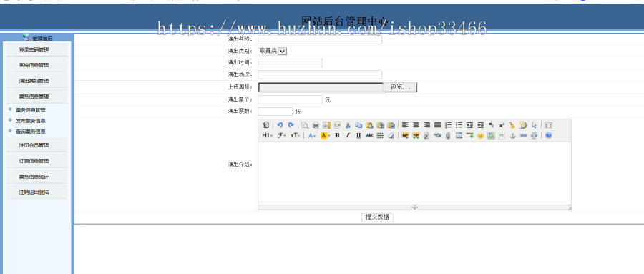Copy selection using the copy icon
The image size is (644, 274).
tap(358, 125)
